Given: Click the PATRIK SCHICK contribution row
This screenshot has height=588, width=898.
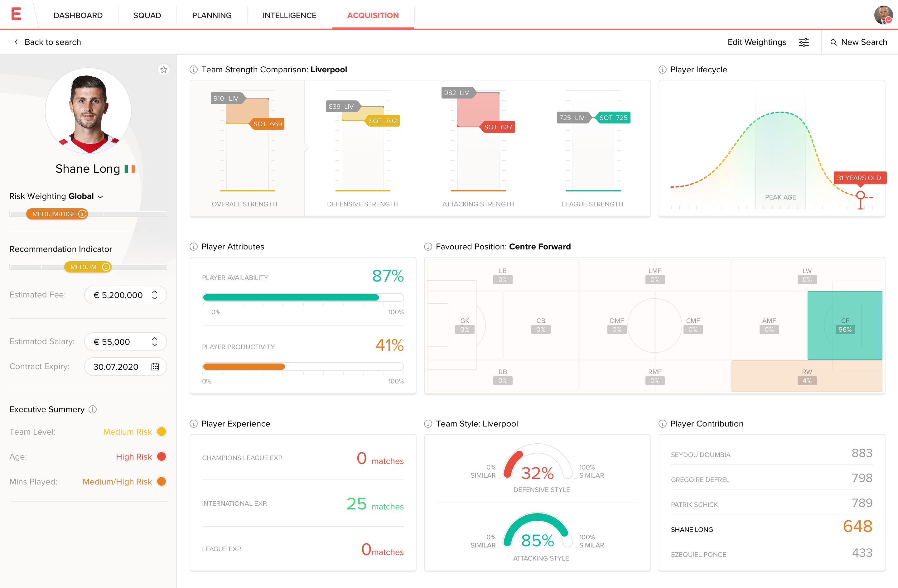Looking at the screenshot, I should 772,503.
